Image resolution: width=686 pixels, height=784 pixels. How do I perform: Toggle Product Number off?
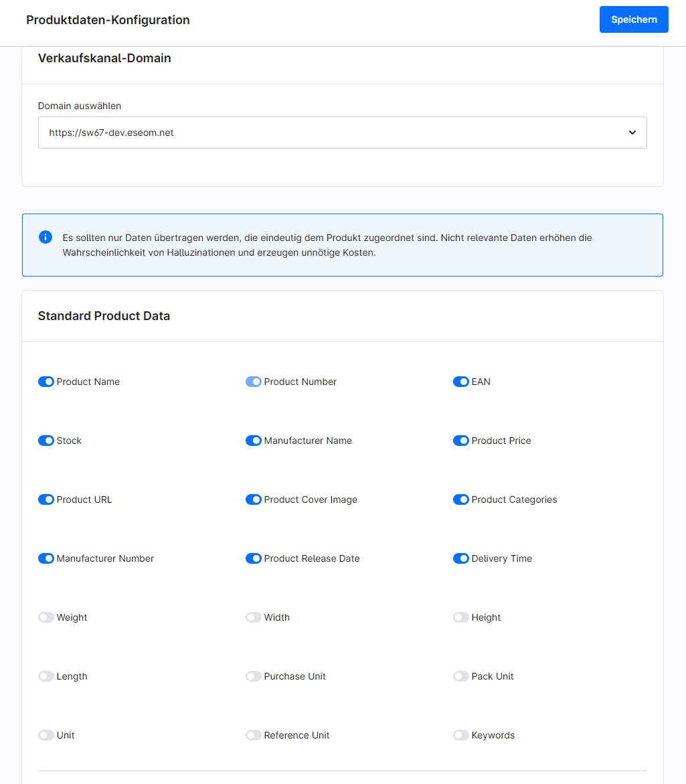pos(253,382)
